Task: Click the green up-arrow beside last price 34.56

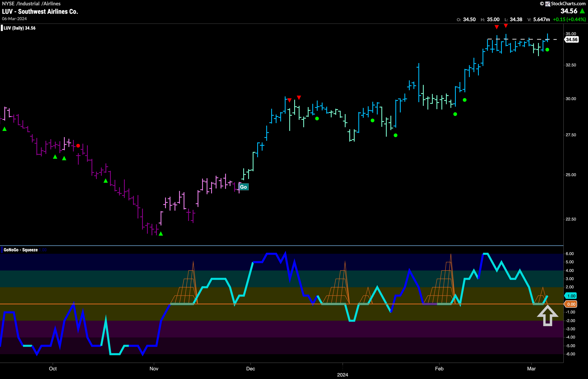Action: tap(582, 11)
